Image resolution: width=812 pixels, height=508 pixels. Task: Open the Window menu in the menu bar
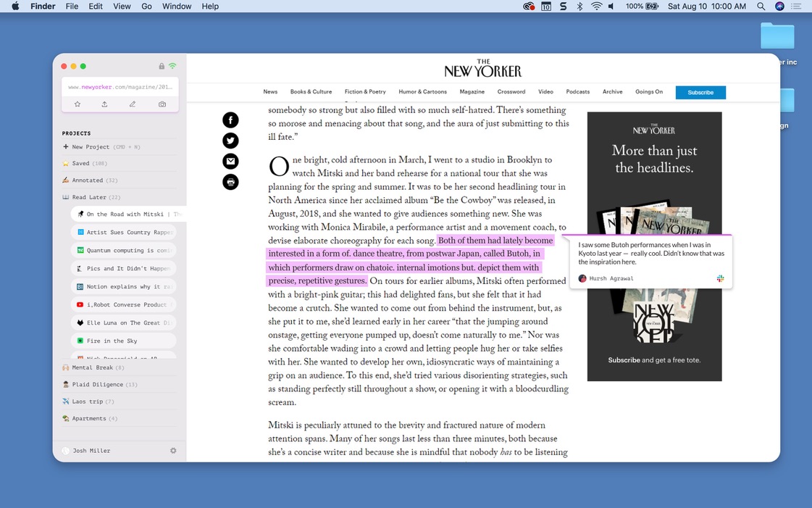click(177, 7)
